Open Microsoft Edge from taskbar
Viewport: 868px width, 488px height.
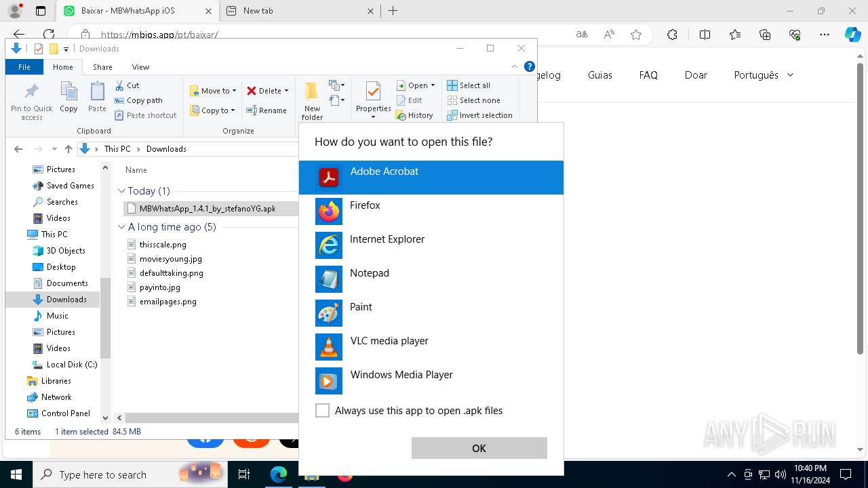tap(278, 474)
